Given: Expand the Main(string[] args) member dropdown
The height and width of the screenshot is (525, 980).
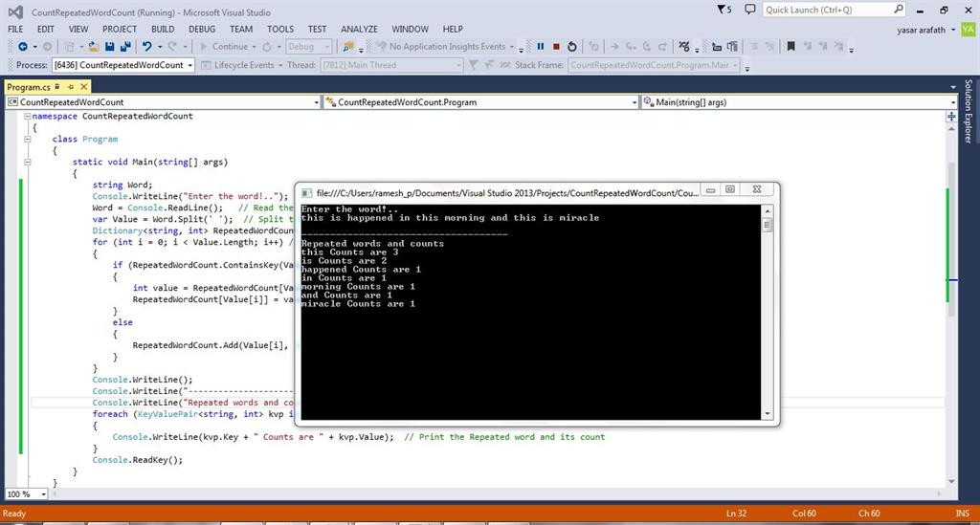Looking at the screenshot, I should (952, 102).
